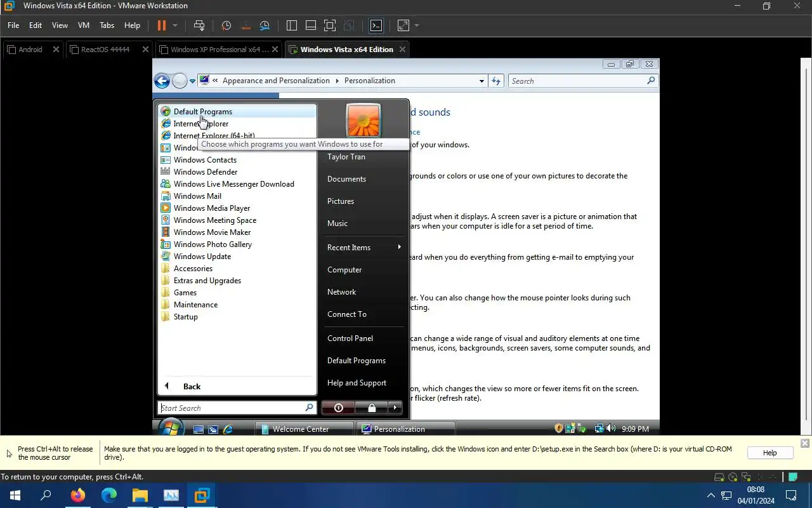This screenshot has height=508, width=812.
Task: Open Windows Defender
Action: 237,172
